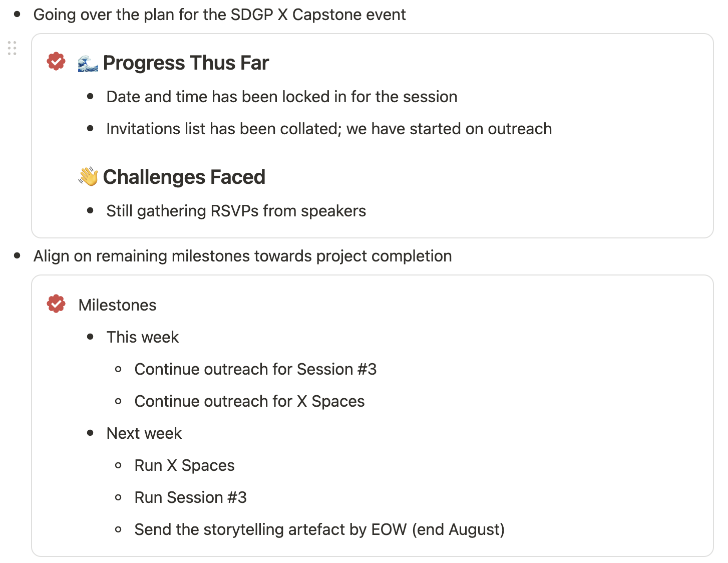Click the ocean wave emoji in the heading
The width and height of the screenshot is (728, 563).
[88, 64]
